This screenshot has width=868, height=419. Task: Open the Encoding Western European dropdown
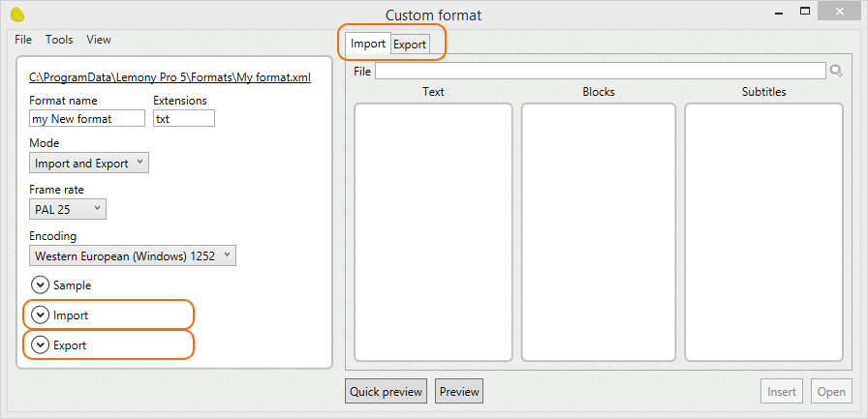coord(133,255)
